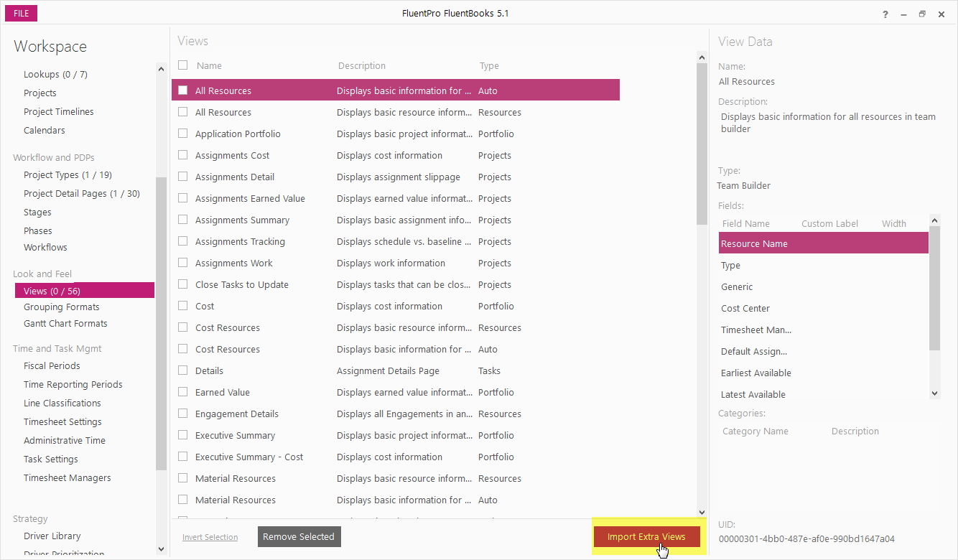Click the Category Name column header
The width and height of the screenshot is (958, 560).
click(755, 431)
